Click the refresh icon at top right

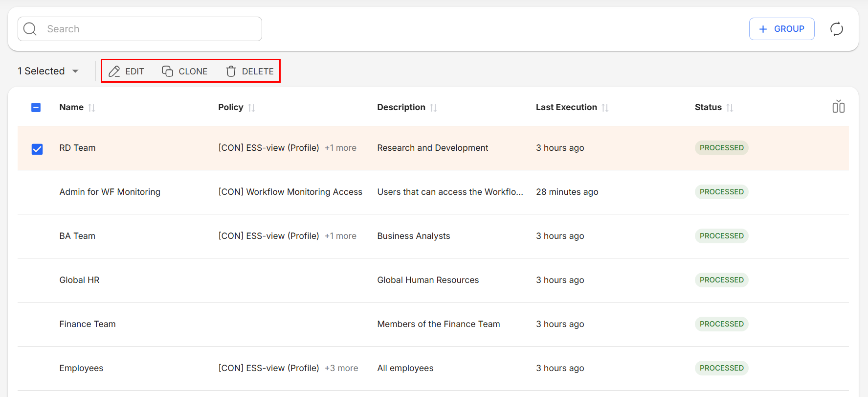[x=836, y=29]
